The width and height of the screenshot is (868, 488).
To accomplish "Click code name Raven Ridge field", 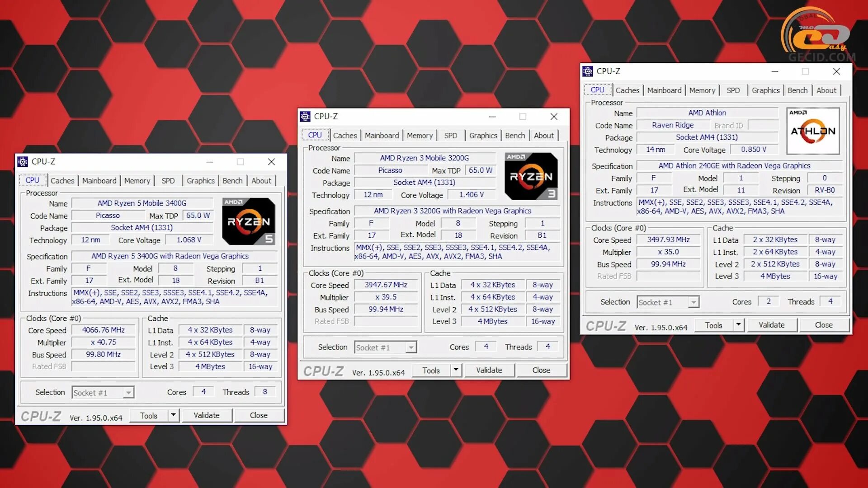I will click(x=673, y=125).
